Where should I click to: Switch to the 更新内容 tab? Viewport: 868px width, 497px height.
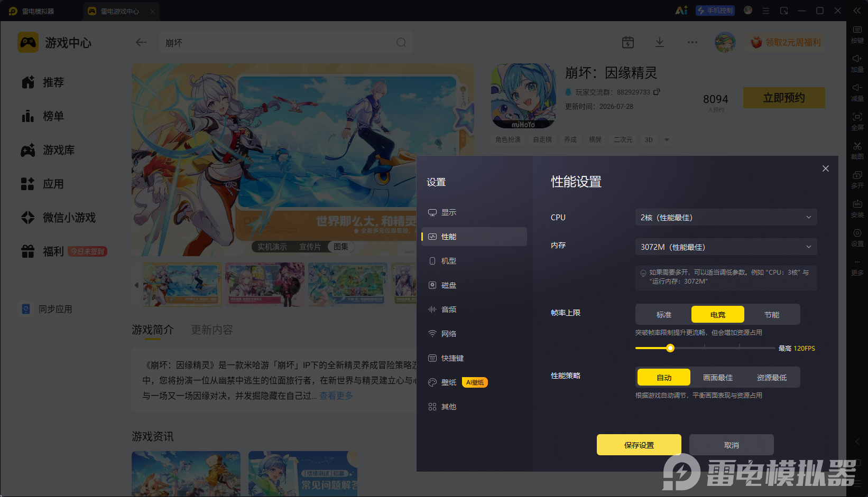pos(212,330)
